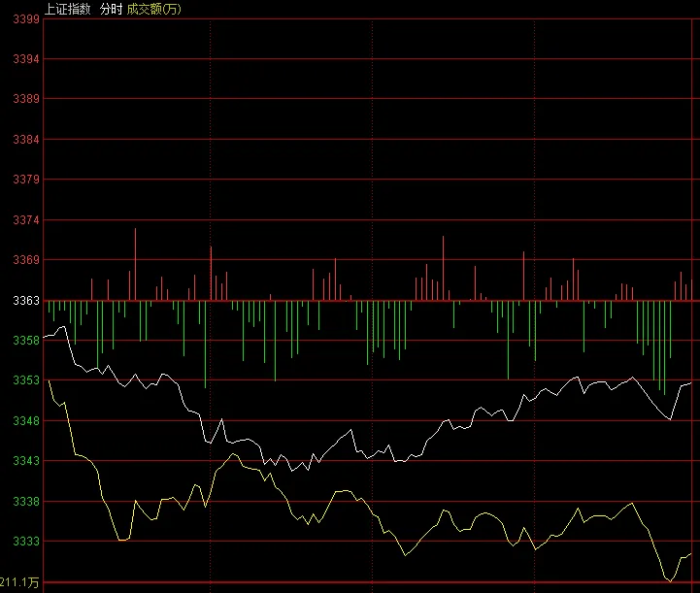700x593 pixels.
Task: Click the green 3353 axis value
Action: 26,380
